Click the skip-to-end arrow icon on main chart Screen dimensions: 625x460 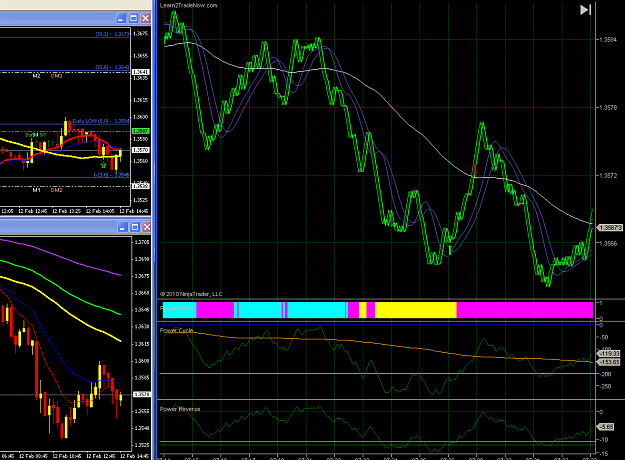(585, 10)
